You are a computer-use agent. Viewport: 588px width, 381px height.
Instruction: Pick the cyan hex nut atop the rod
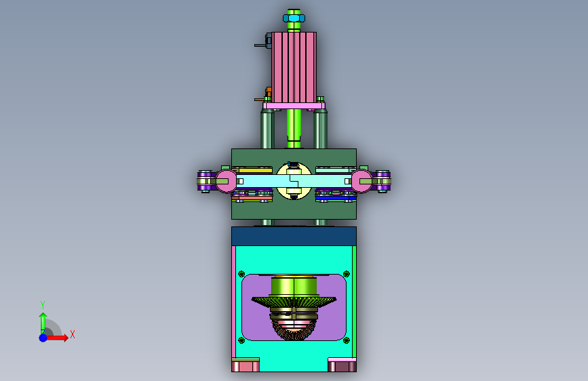click(x=294, y=18)
